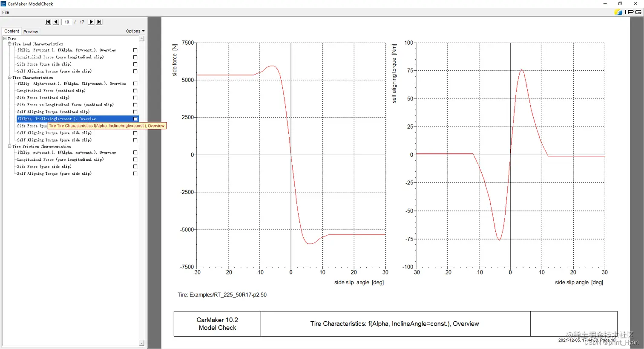Jump to the last page
This screenshot has height=349, width=644.
coord(99,22)
